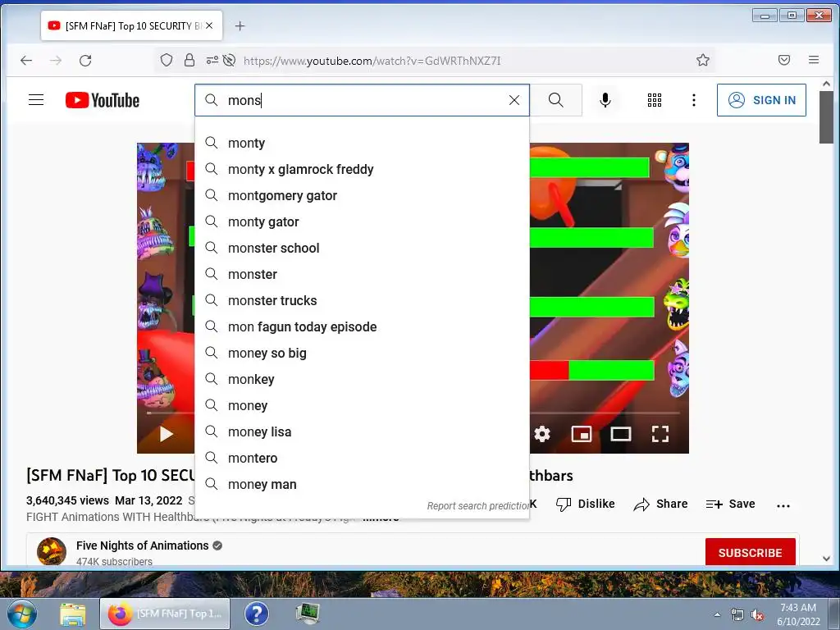Dislike the video
This screenshot has height=630, width=840.
(x=586, y=504)
